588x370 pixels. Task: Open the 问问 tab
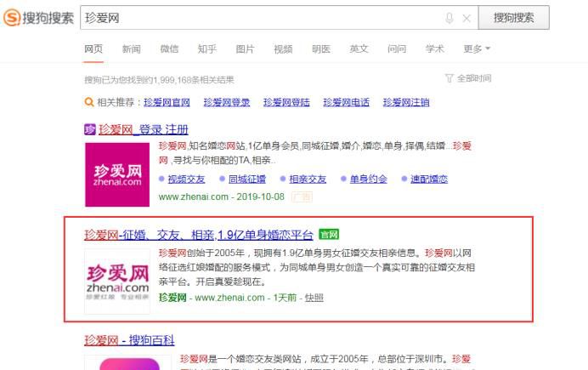397,48
